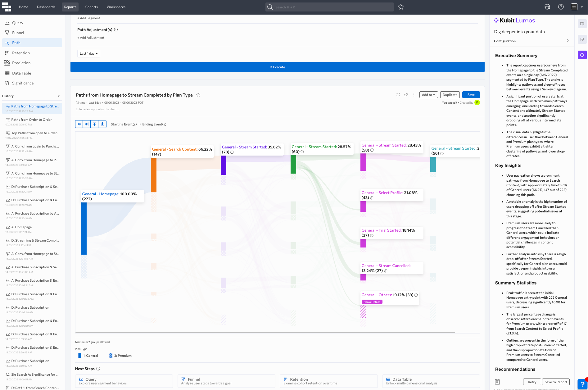Toggle the 1: General legend item
Image resolution: width=588 pixels, height=390 pixels.
coord(88,356)
